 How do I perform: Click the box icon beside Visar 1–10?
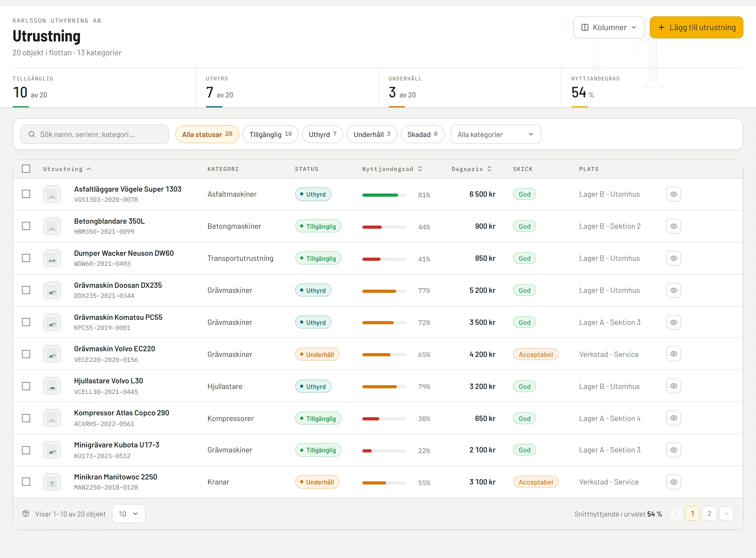pos(26,514)
